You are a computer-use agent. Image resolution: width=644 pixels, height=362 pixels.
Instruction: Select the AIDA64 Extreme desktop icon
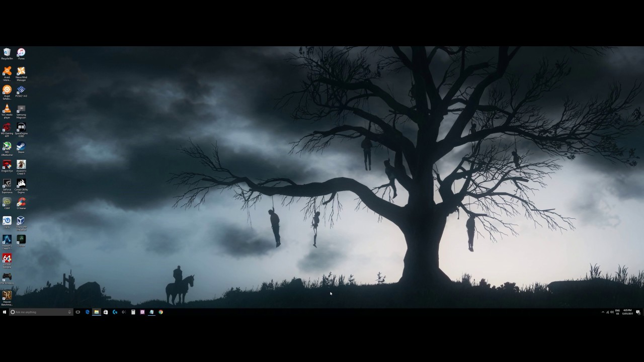[x=7, y=260]
